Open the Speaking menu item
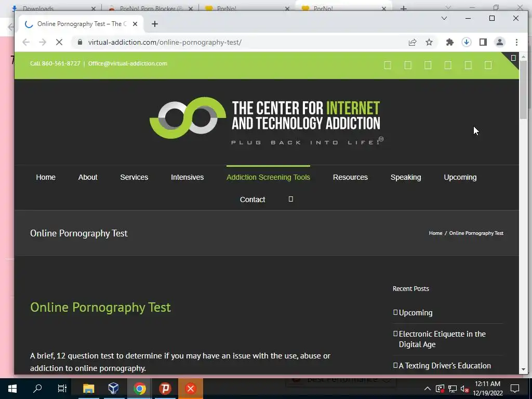532x399 pixels. pyautogui.click(x=406, y=177)
